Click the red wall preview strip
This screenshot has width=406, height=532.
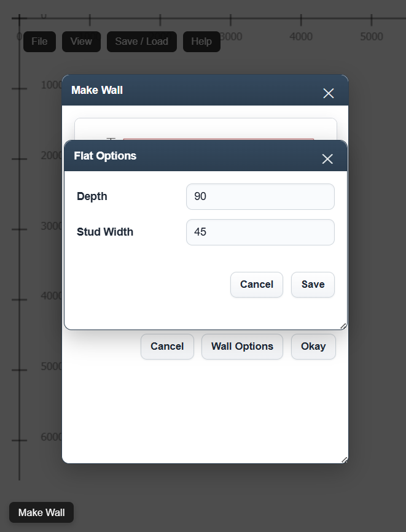218,140
